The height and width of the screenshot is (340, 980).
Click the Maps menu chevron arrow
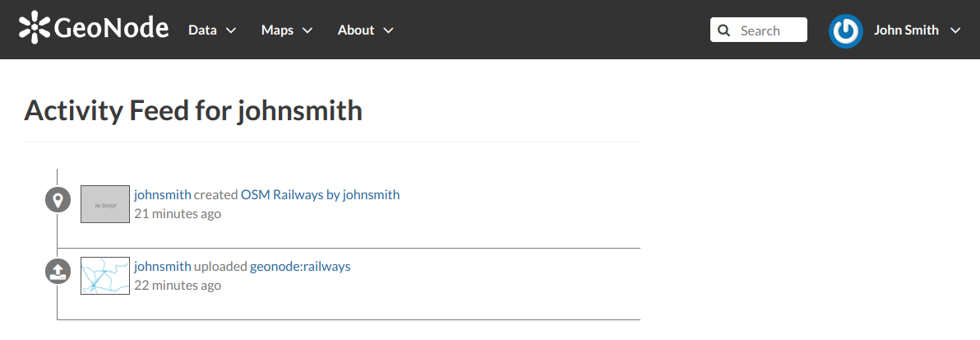tap(306, 30)
